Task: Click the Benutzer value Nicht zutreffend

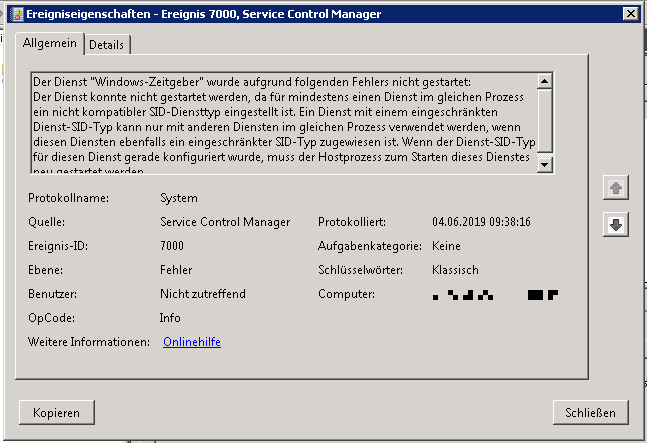Action: pos(202,294)
